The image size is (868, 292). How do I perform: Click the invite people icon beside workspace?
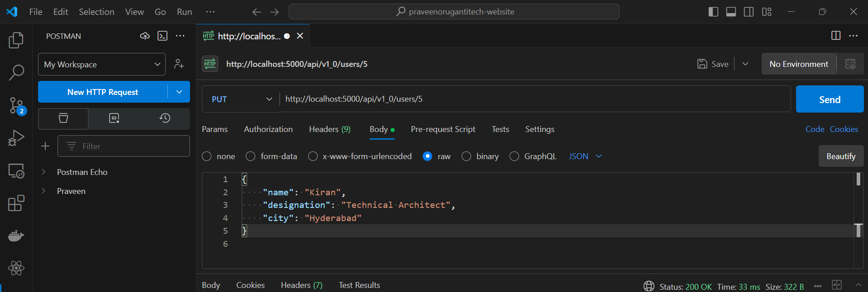point(179,64)
